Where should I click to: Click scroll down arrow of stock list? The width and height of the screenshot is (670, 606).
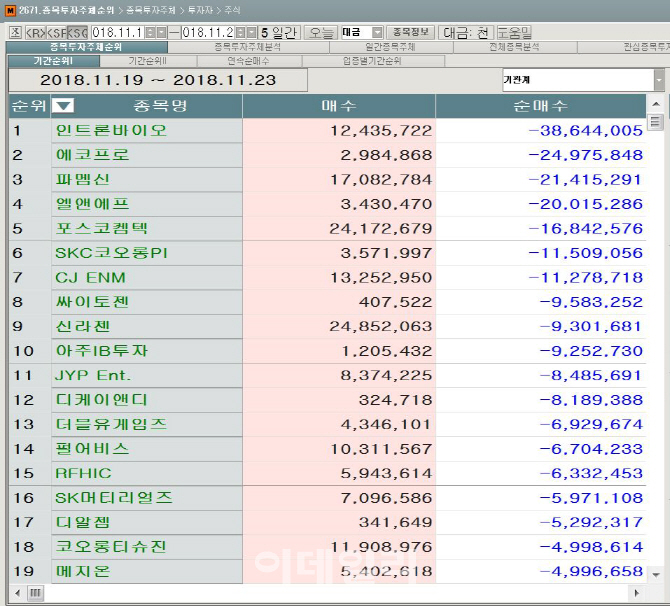[656, 574]
